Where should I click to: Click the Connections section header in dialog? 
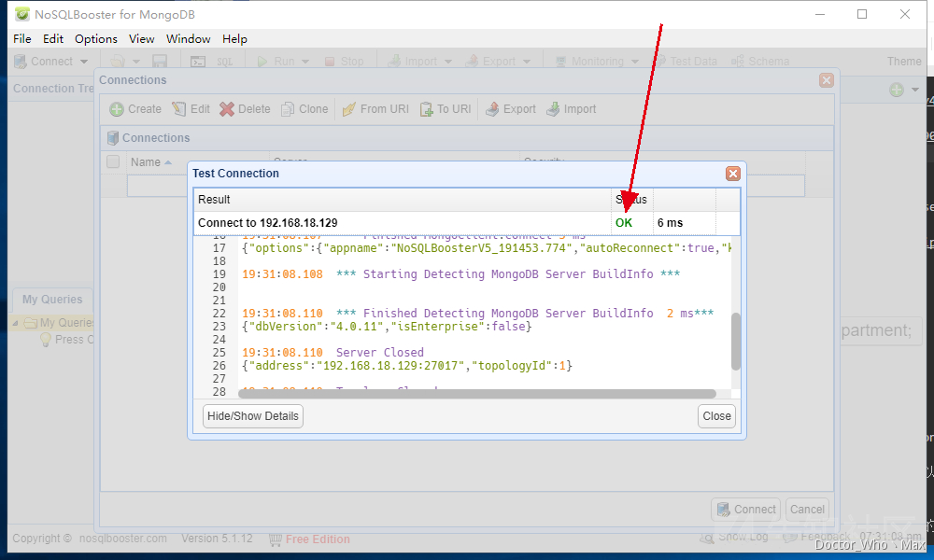467,138
